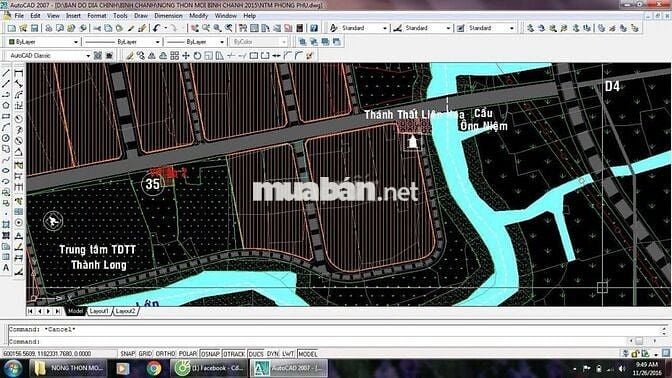Image resolution: width=672 pixels, height=378 pixels.
Task: Toggle POLAR tracking
Action: click(188, 354)
